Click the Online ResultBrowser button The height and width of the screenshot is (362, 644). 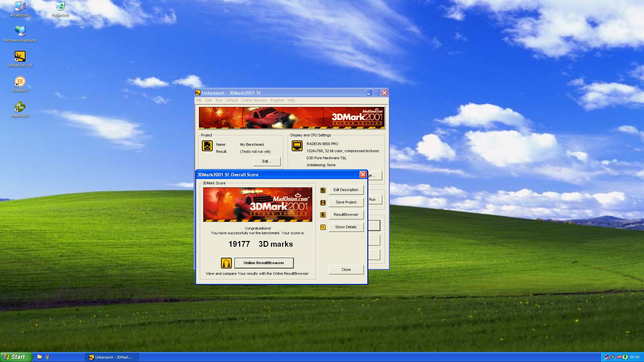(264, 263)
